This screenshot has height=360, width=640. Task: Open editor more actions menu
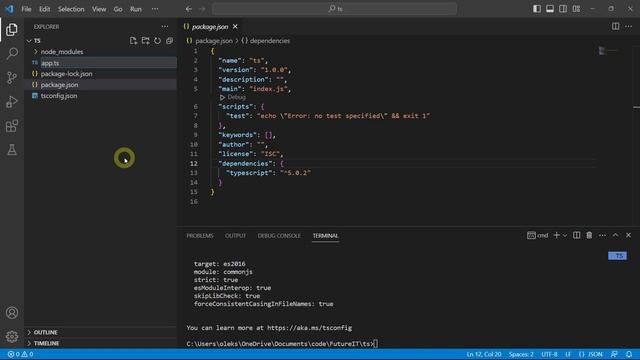(x=628, y=27)
